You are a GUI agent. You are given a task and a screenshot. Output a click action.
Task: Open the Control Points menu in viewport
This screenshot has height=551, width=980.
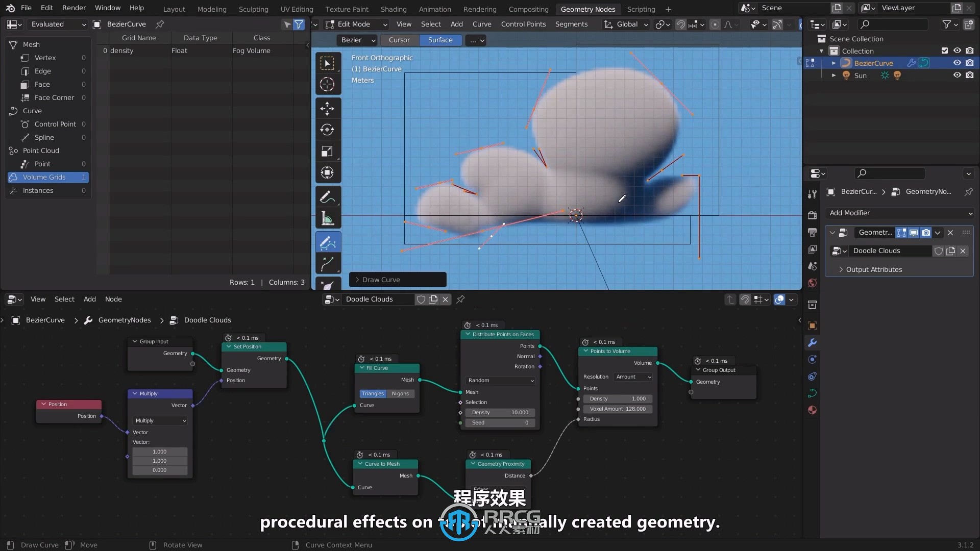523,24
